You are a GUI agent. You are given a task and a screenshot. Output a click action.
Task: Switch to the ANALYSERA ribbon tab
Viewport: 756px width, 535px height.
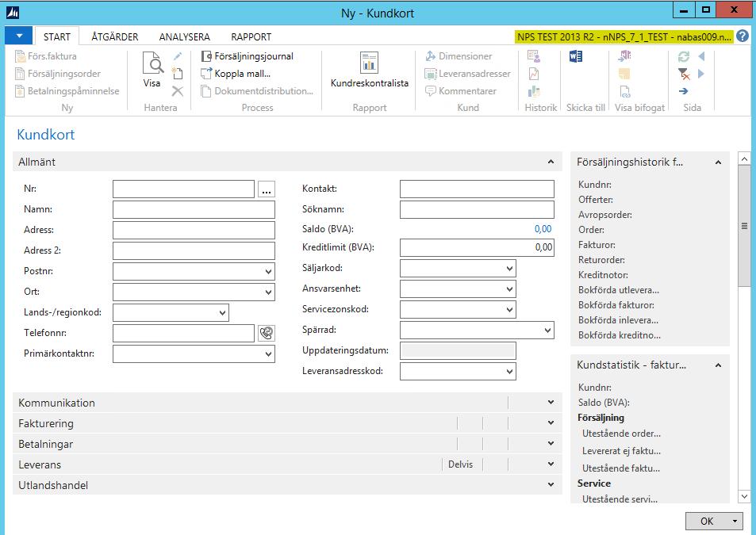click(184, 36)
